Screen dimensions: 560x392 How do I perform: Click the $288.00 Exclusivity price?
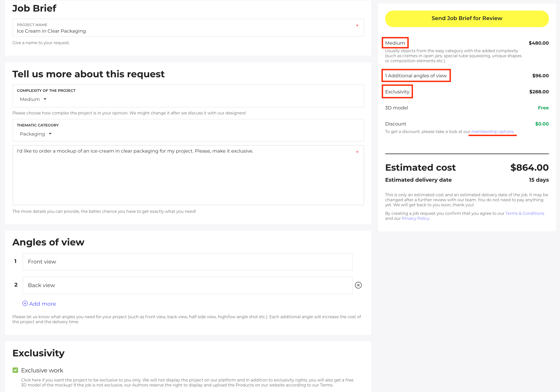(539, 92)
